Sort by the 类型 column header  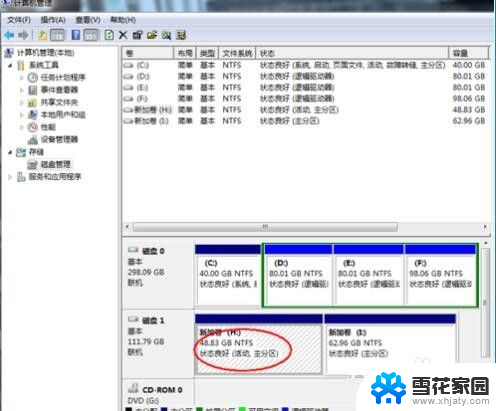207,53
